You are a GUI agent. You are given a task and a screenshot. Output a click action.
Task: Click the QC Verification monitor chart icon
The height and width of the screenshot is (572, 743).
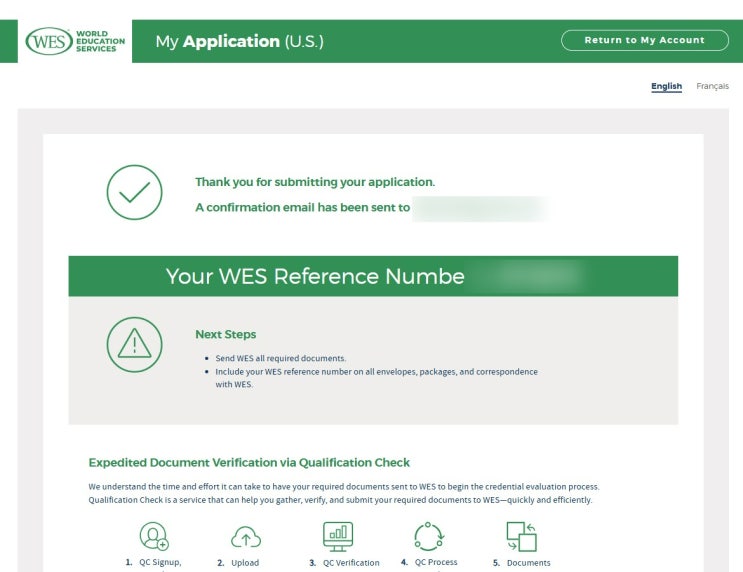[x=338, y=536]
